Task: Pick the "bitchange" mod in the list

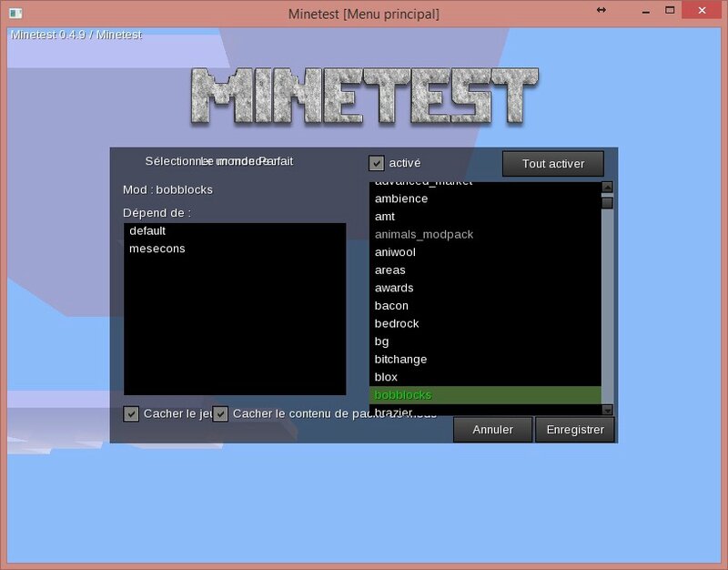Action: pyautogui.click(x=400, y=359)
